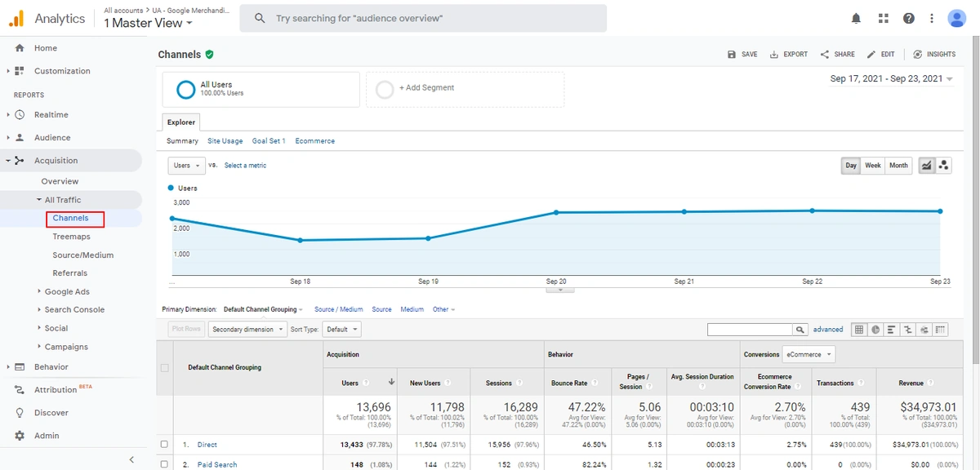
Task: Open the notifications bell
Action: pyautogui.click(x=856, y=18)
